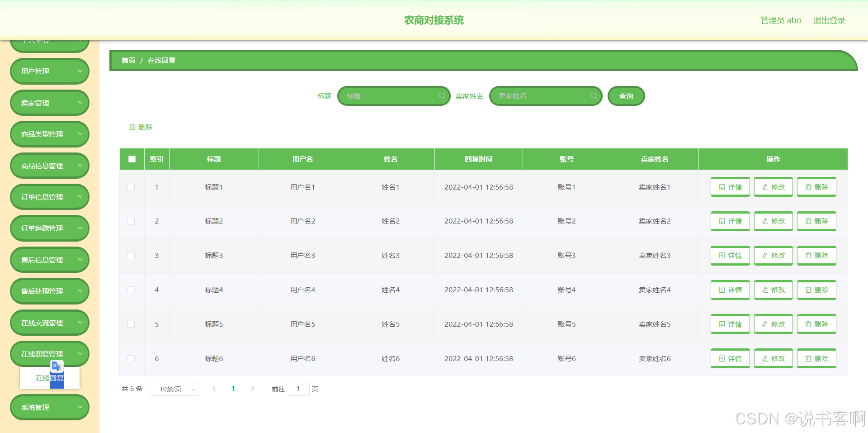Expand the 售后信息管理 sidebar menu
This screenshot has height=433, width=868.
(x=50, y=260)
